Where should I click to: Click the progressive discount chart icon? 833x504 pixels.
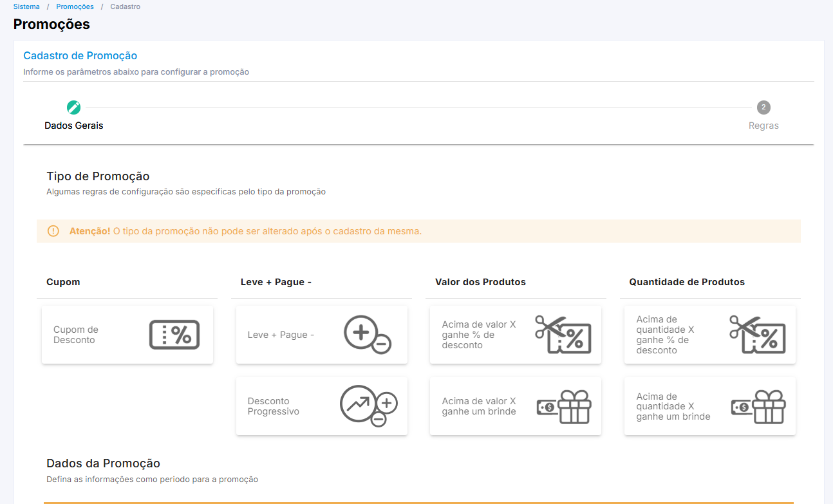[x=368, y=406]
